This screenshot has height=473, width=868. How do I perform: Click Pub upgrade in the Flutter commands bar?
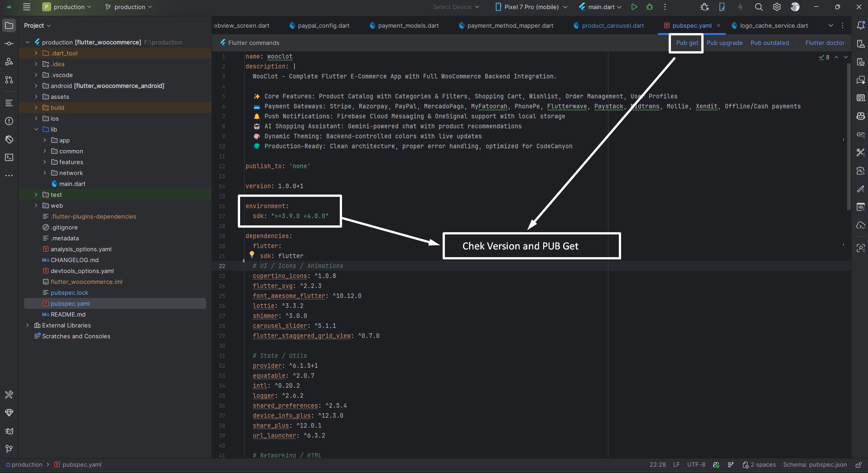tap(724, 43)
